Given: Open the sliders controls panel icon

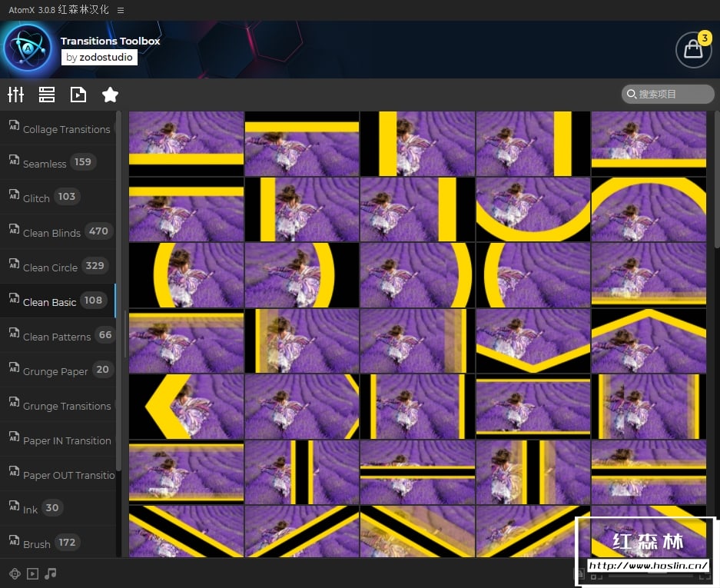Looking at the screenshot, I should coord(15,95).
